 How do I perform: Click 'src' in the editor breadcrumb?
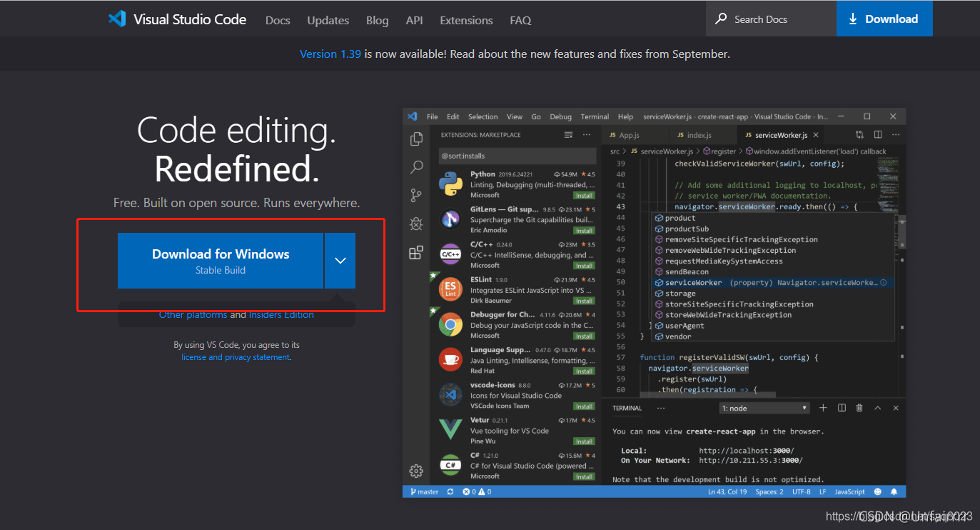click(x=615, y=151)
